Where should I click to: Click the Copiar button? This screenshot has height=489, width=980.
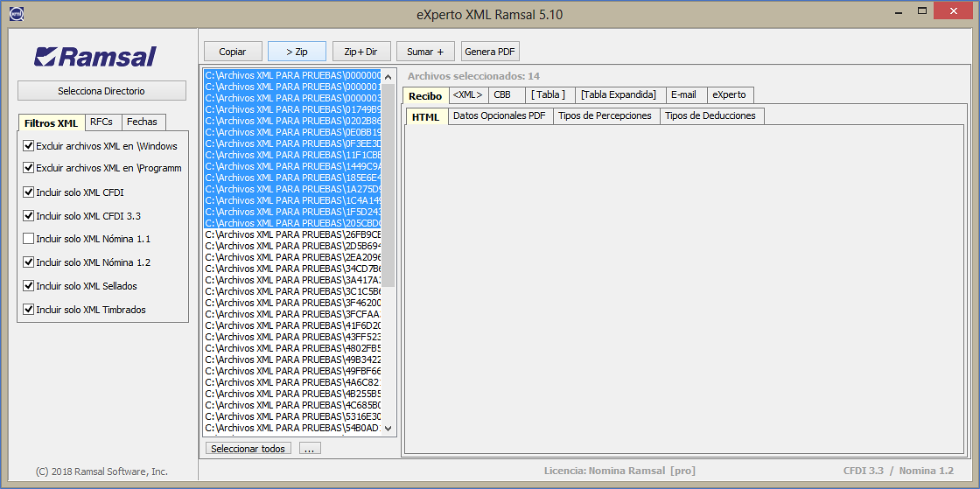pyautogui.click(x=233, y=52)
